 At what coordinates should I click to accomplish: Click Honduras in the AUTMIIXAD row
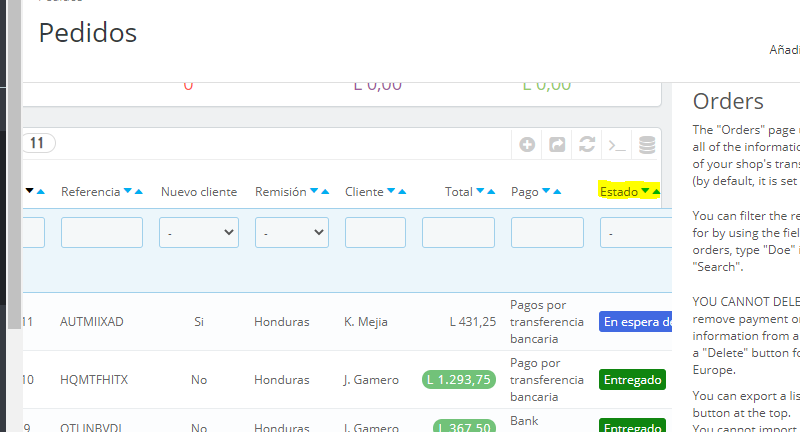282,322
